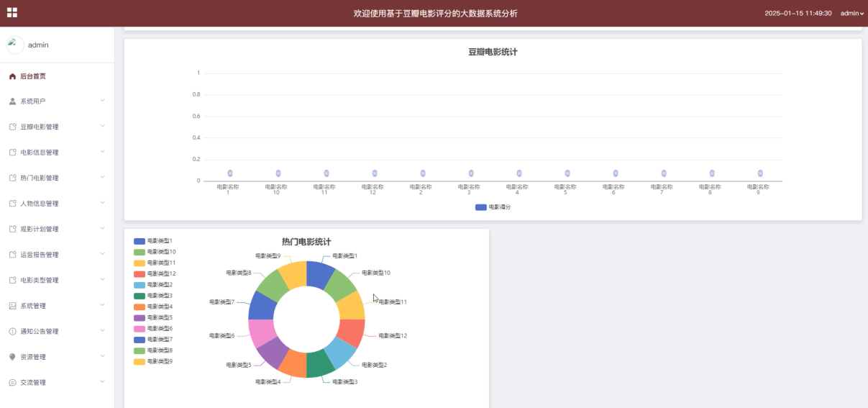Click the red 电影类型12 donut slice
Screen dimensions: 868x408
click(x=352, y=333)
